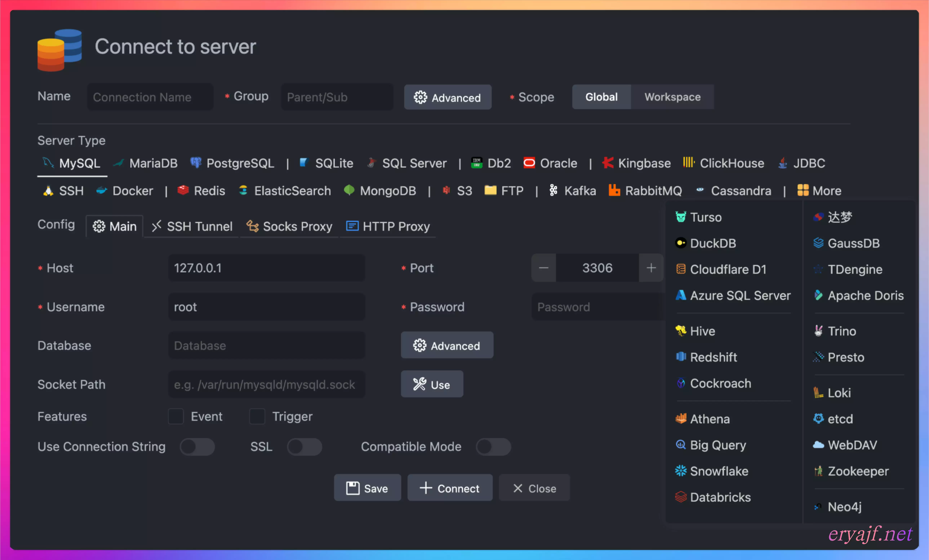Select MariaDB server type
The width and height of the screenshot is (929, 560).
click(146, 163)
